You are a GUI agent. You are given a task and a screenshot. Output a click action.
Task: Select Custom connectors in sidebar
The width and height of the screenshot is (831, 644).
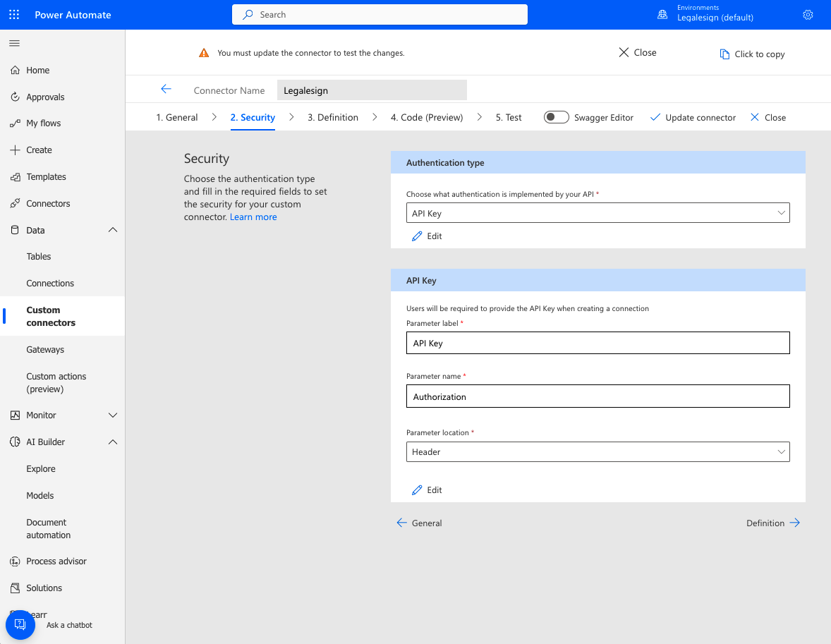[63, 317]
